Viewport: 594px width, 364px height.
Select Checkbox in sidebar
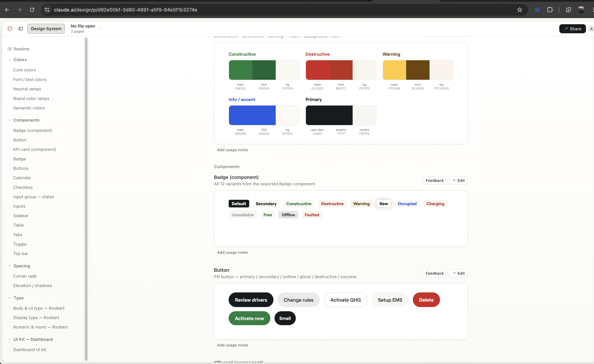point(23,187)
